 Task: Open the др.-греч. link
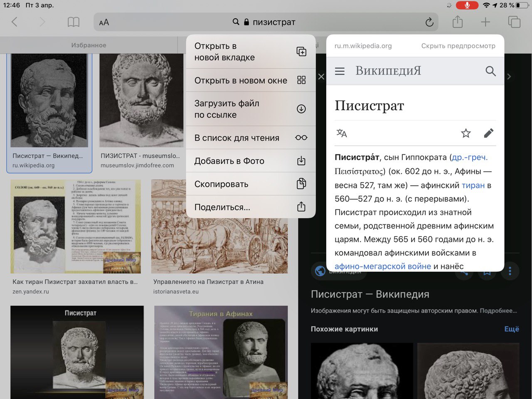coord(470,158)
